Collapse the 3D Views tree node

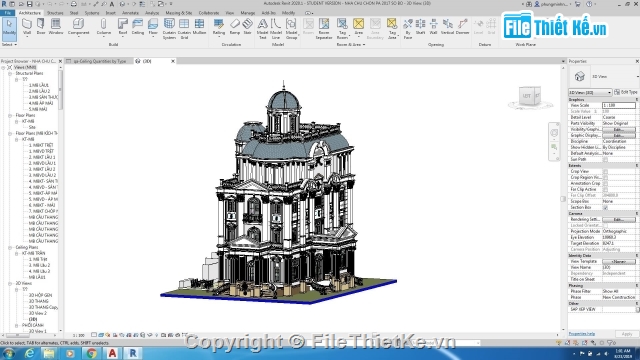tap(10, 283)
